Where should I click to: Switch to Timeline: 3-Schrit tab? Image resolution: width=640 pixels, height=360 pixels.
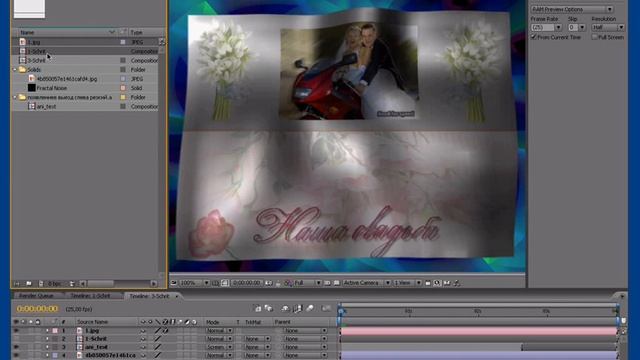pyautogui.click(x=149, y=296)
